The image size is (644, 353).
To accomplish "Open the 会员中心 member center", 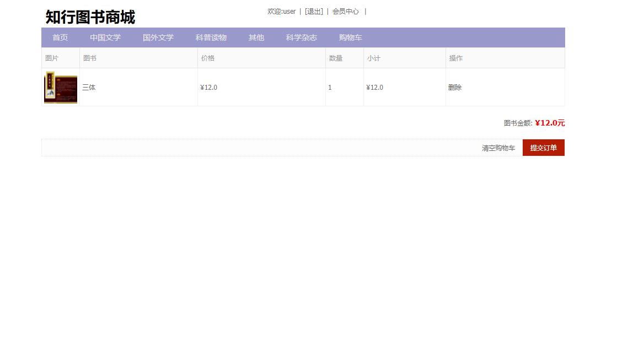I will pos(346,11).
